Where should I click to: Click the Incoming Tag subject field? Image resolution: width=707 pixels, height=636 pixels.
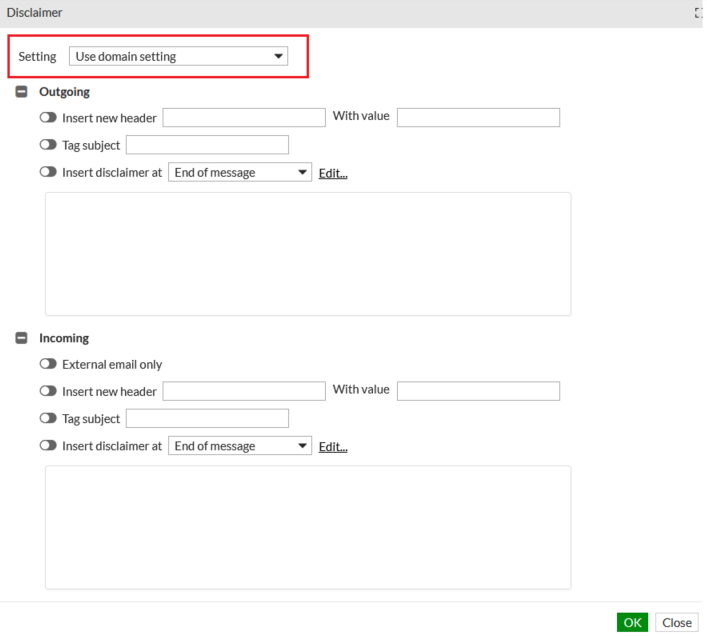pos(207,419)
